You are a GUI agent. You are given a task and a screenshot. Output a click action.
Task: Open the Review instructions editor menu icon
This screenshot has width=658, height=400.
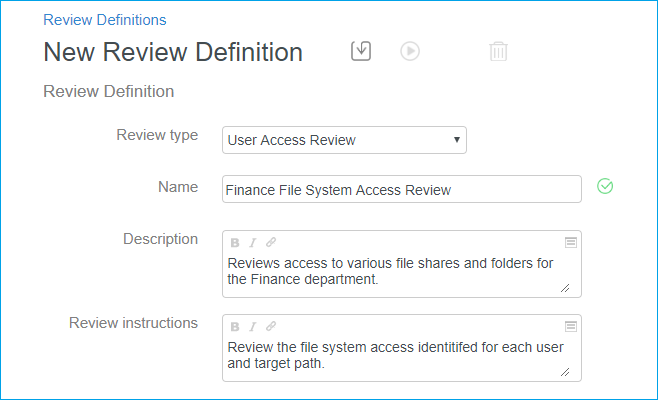pos(570,326)
